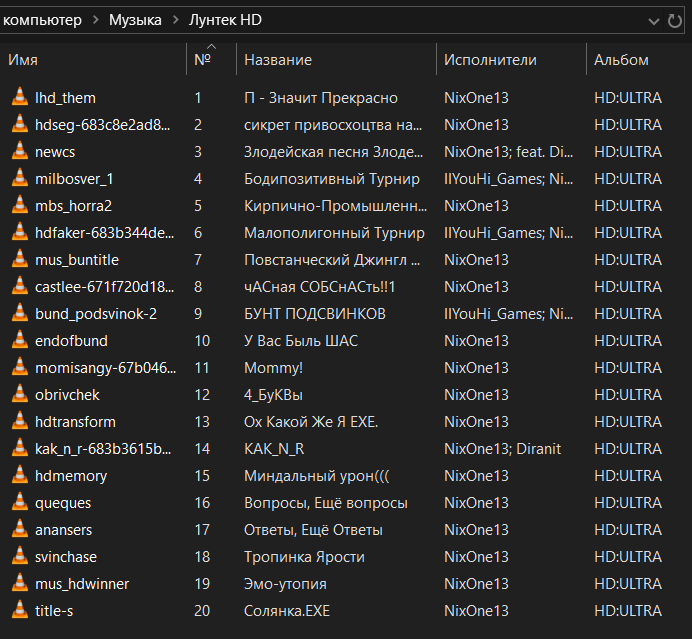Image resolution: width=692 pixels, height=639 pixels.
Task: Click the VLC icon next to title-s
Action: click(x=20, y=609)
